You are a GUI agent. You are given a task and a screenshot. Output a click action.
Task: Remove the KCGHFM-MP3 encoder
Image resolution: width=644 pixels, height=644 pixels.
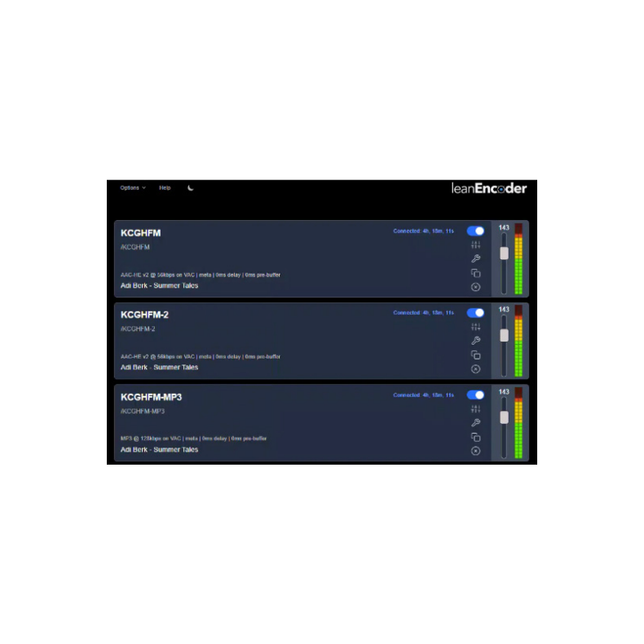[x=475, y=451]
